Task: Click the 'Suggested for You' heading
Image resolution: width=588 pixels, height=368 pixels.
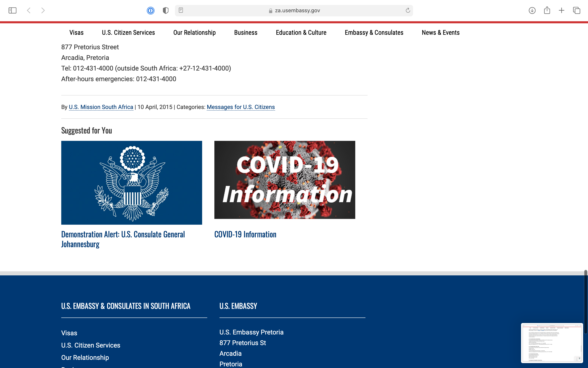Action: pos(87,130)
